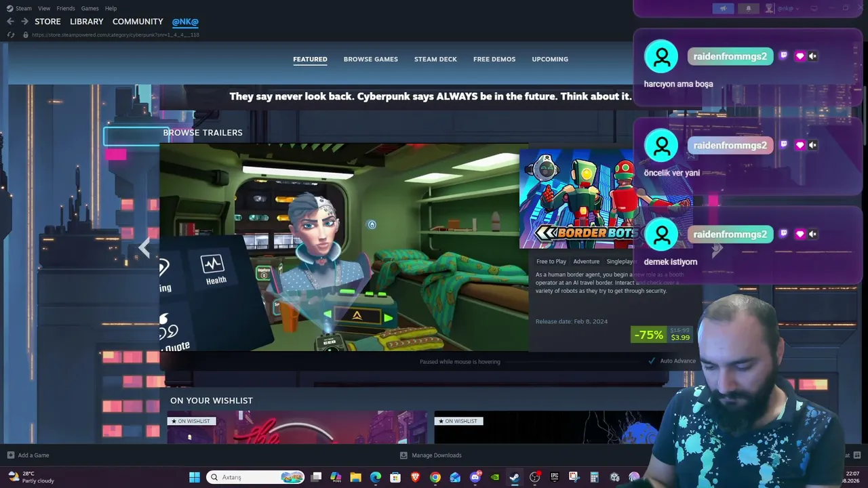Launch Epic Games from the taskbar
The height and width of the screenshot is (488, 868).
point(555,477)
